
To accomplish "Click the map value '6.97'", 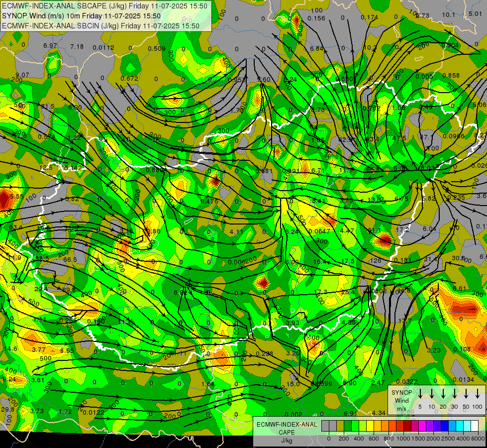I will tap(50, 46).
